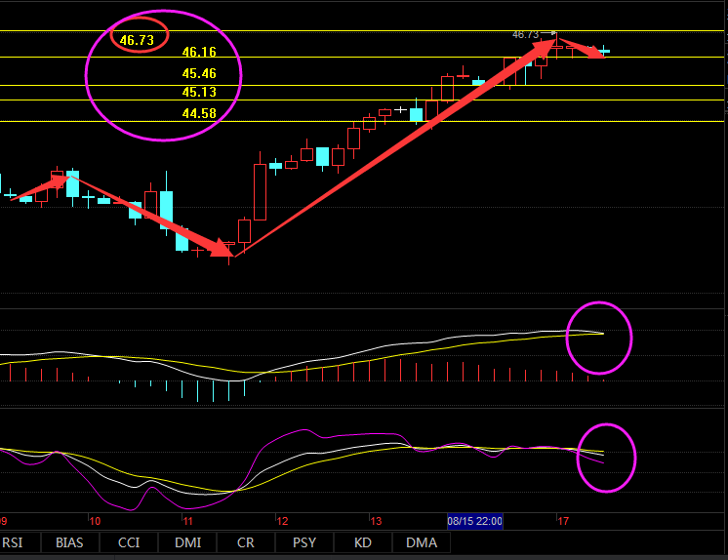Show the DMI indicator tab
Image resolution: width=728 pixels, height=560 pixels.
[x=189, y=542]
